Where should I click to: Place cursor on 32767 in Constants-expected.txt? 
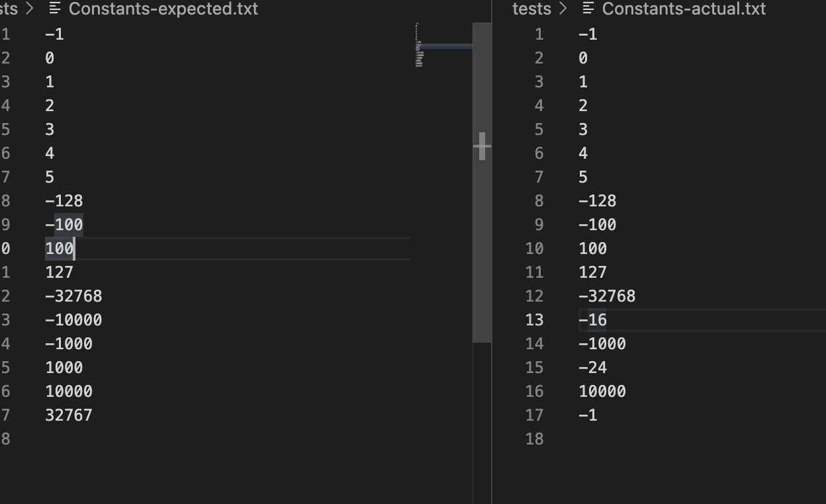(69, 415)
